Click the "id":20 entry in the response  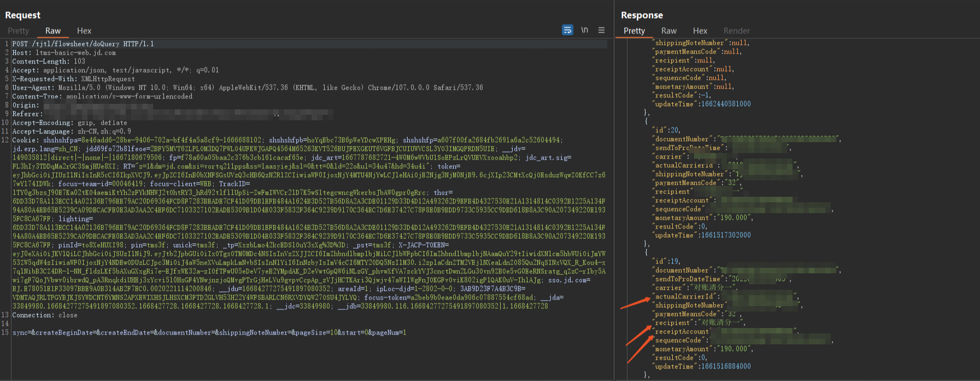tap(666, 130)
